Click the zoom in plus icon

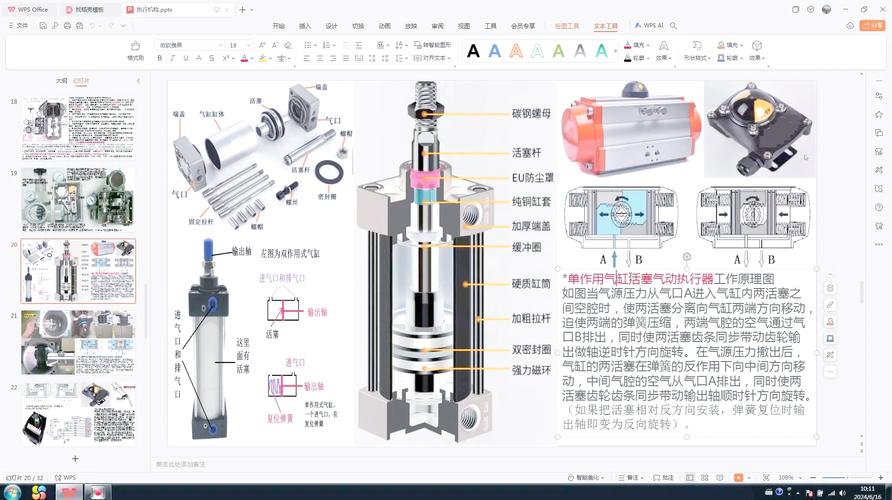[881, 478]
